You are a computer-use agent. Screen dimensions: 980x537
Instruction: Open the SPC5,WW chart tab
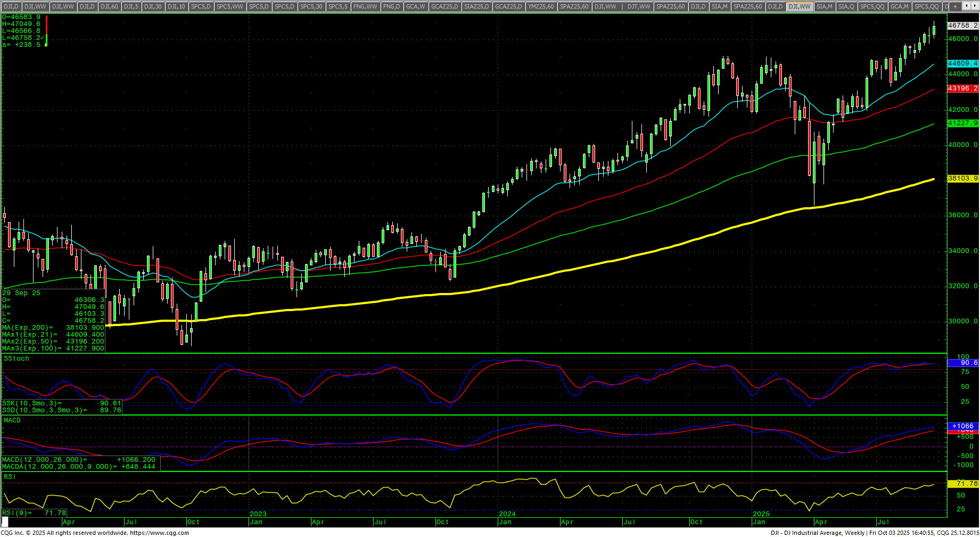[229, 6]
